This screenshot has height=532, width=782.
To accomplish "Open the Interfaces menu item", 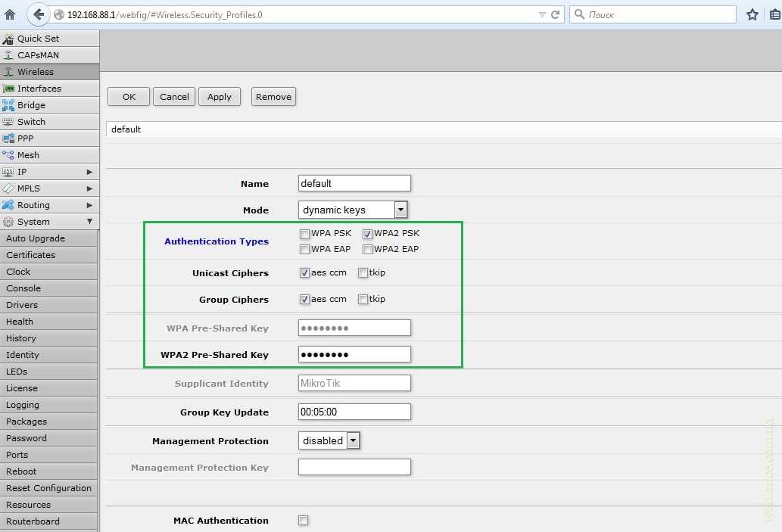I will (39, 89).
